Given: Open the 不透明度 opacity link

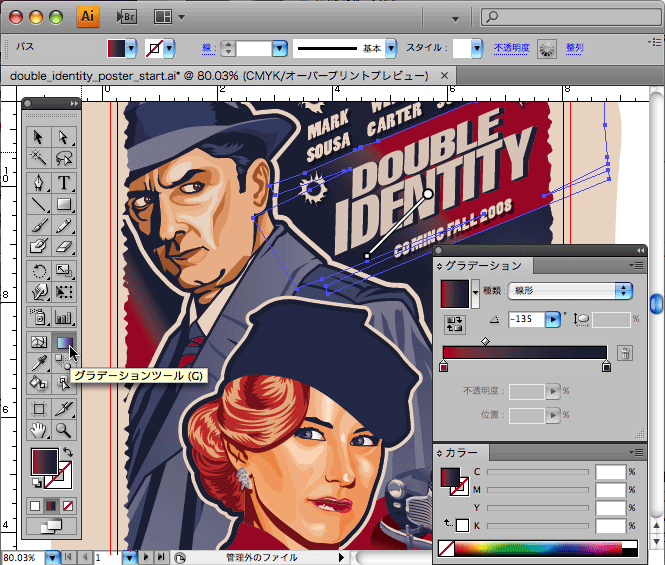Looking at the screenshot, I should [x=511, y=48].
